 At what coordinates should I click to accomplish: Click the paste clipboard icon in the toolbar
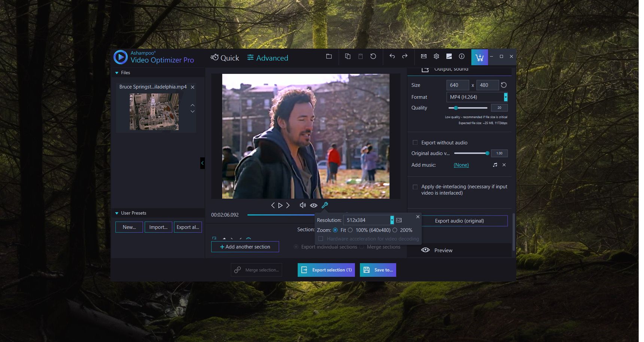pyautogui.click(x=360, y=56)
